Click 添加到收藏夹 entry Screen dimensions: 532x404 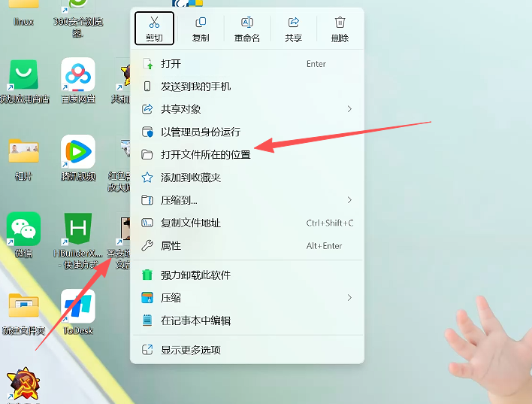click(x=247, y=178)
